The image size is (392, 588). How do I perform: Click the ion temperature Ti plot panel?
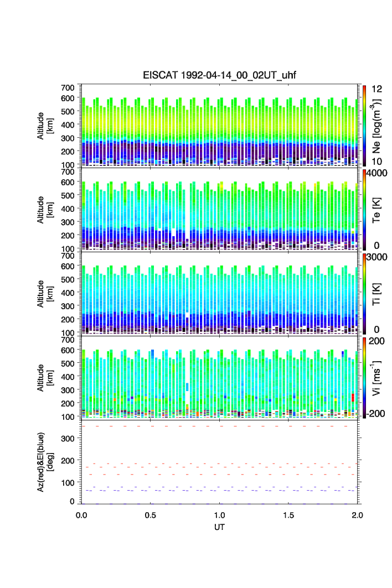(x=219, y=294)
